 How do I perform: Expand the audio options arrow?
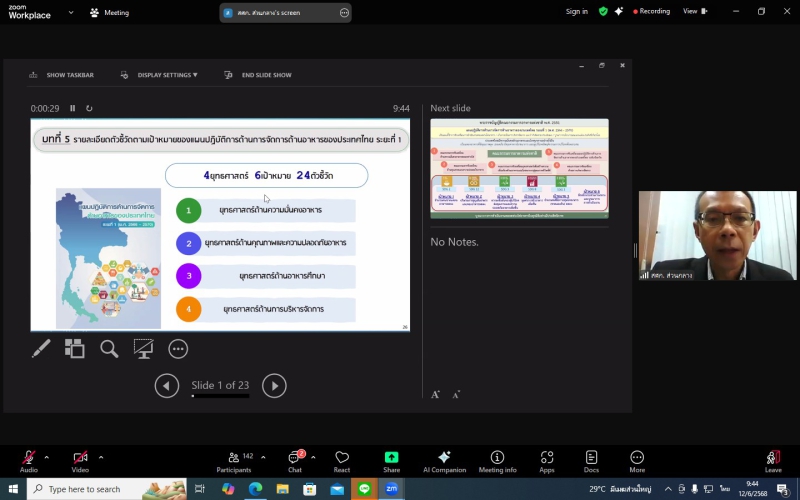(x=46, y=457)
